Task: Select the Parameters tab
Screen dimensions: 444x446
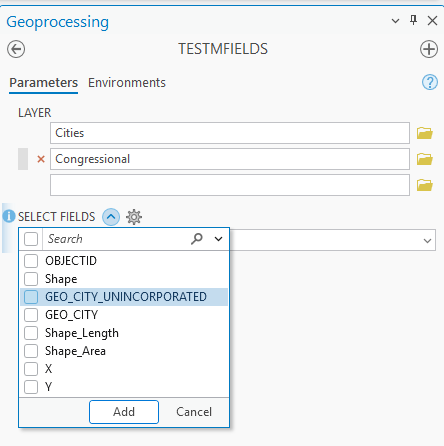Action: tap(43, 83)
